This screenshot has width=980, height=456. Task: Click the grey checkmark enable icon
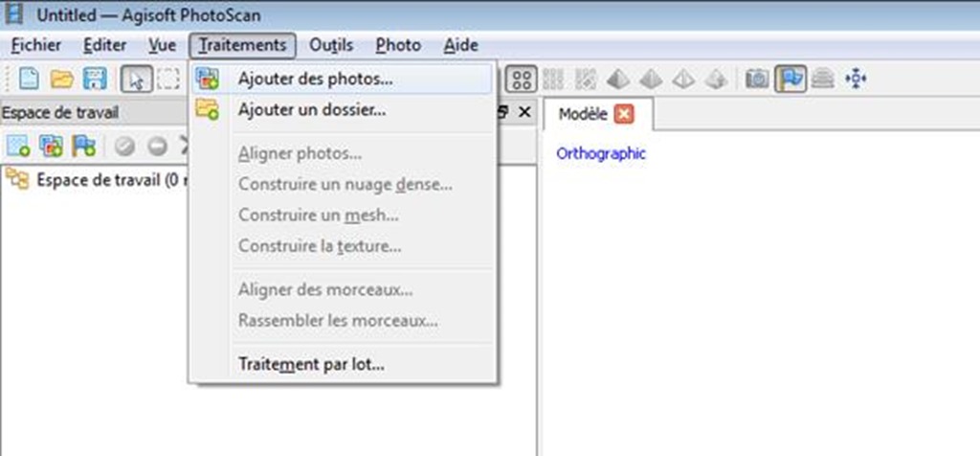125,147
